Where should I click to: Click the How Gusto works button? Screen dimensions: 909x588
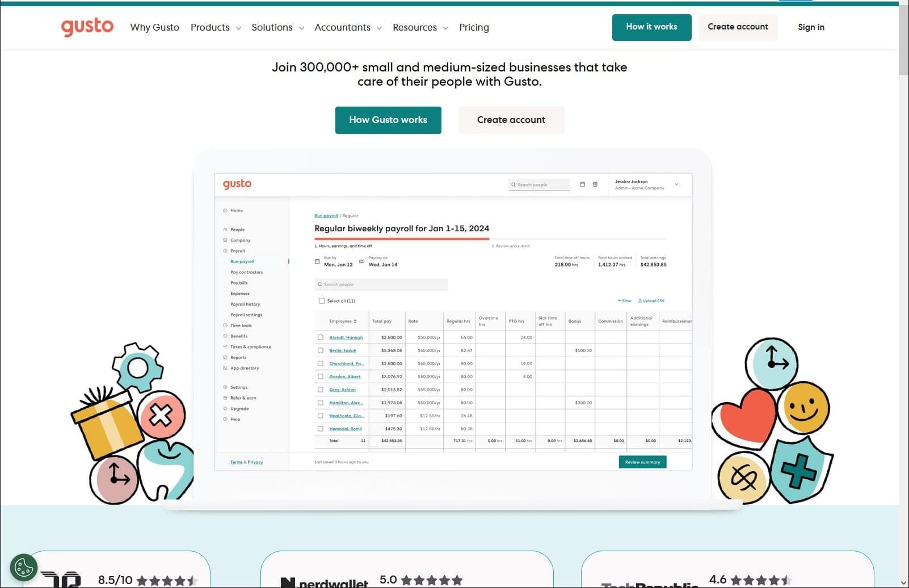[x=388, y=120]
